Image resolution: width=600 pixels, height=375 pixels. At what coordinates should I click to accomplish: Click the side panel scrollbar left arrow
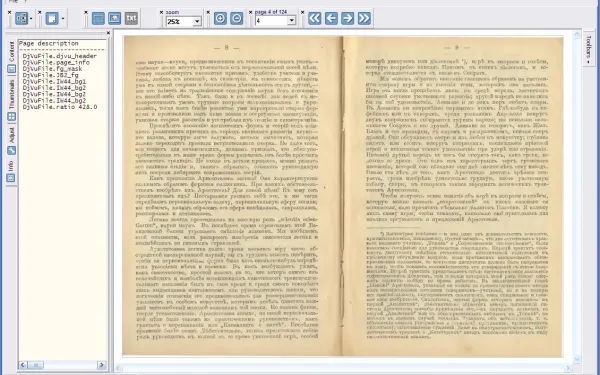click(x=23, y=365)
